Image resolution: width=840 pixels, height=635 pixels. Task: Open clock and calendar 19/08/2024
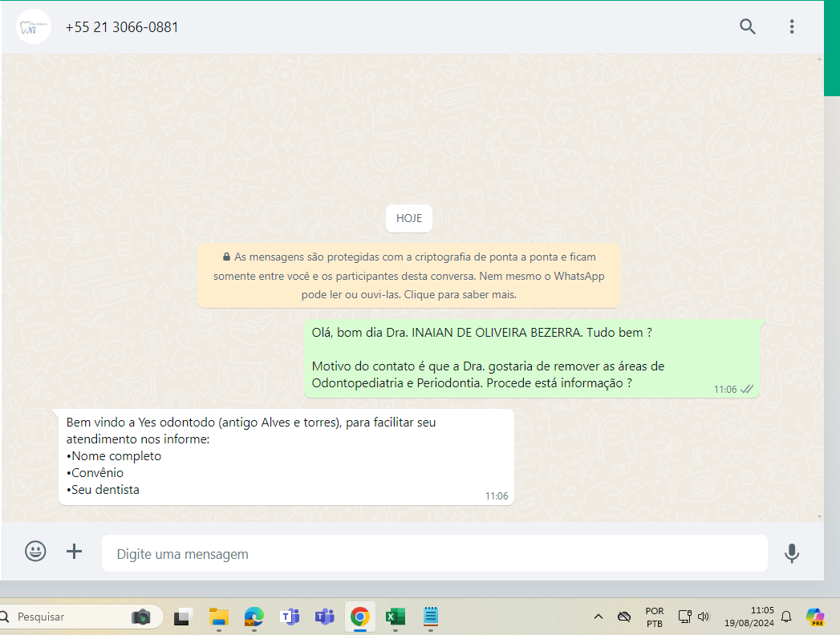pyautogui.click(x=749, y=617)
